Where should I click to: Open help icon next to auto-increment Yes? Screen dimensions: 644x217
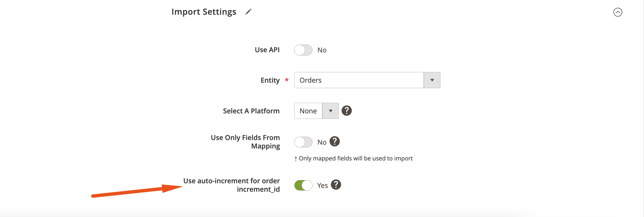click(x=336, y=185)
